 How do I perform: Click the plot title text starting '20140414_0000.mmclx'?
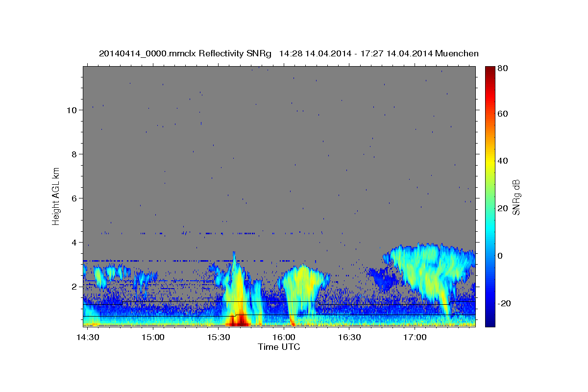pos(289,53)
